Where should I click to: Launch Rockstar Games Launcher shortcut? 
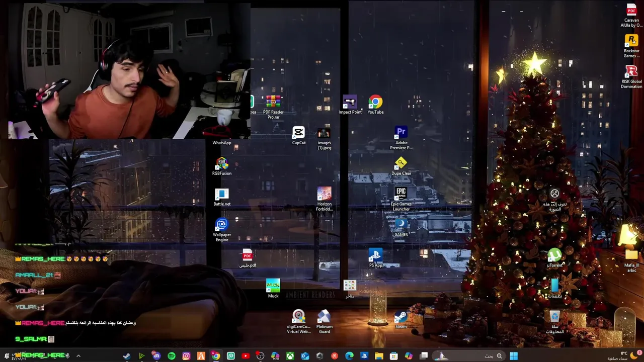point(631,46)
